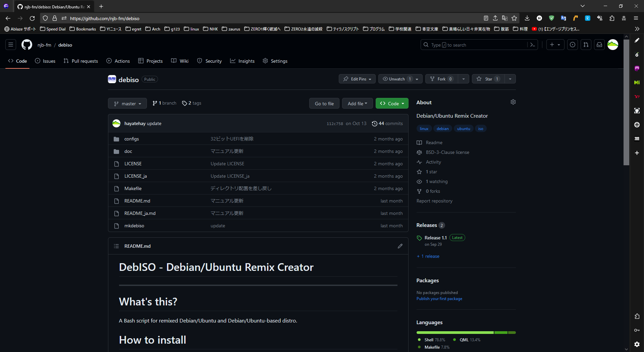The image size is (644, 352).
Task: Open the 44 commits history link
Action: (x=387, y=123)
